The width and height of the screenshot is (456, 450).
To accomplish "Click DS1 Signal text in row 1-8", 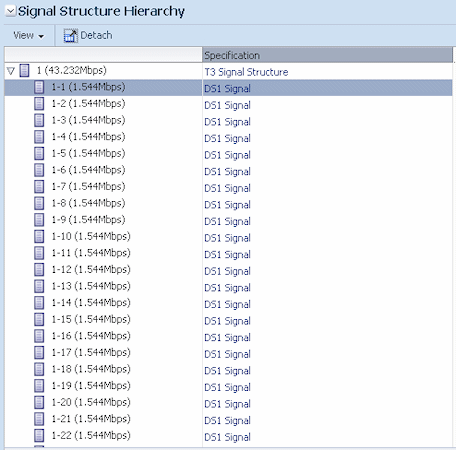I will pos(227,205).
